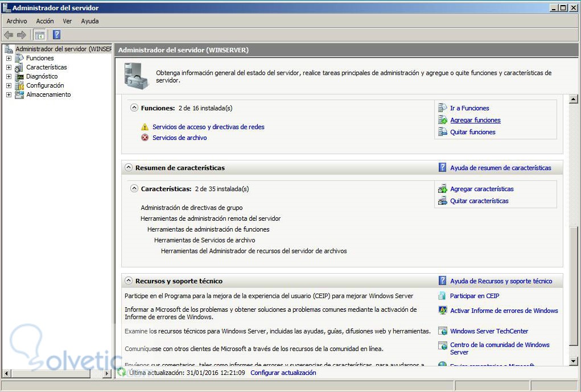Open Ayuda de Recursos y soporte técnico link
This screenshot has height=392, width=581.
[x=501, y=281]
